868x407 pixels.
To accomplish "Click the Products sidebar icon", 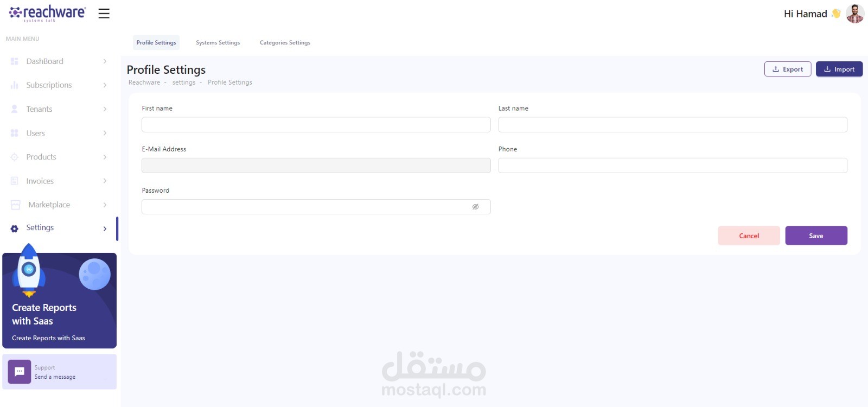I will coord(15,157).
